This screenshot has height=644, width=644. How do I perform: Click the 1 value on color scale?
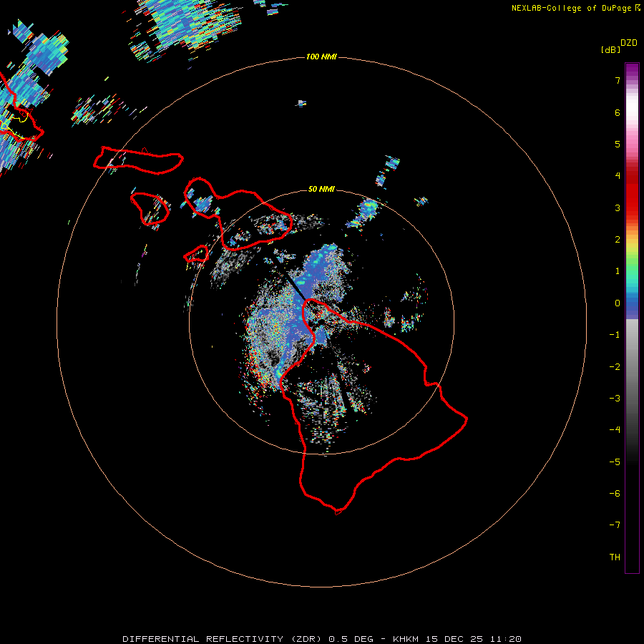click(618, 271)
